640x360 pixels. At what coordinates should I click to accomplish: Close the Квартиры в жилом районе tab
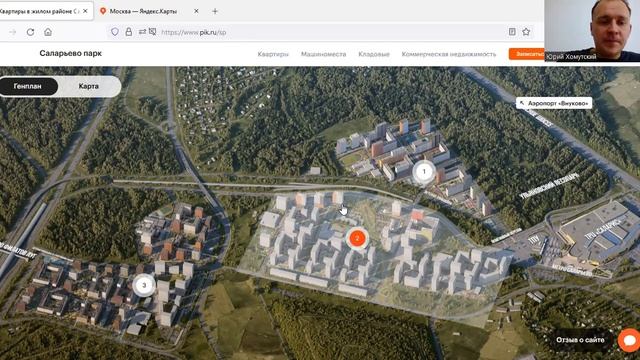[85, 11]
